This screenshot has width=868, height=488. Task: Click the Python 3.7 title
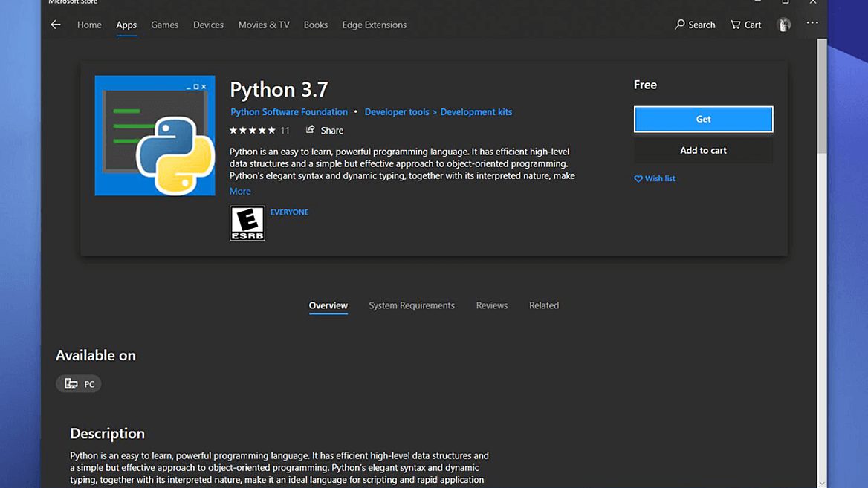coord(279,90)
